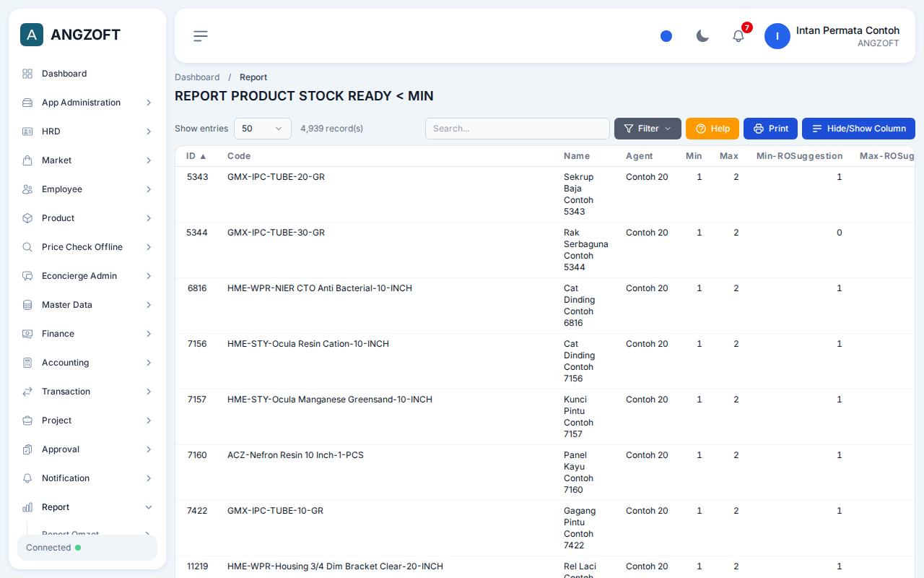
Task: Click the Hide/Show Column button
Action: point(858,129)
